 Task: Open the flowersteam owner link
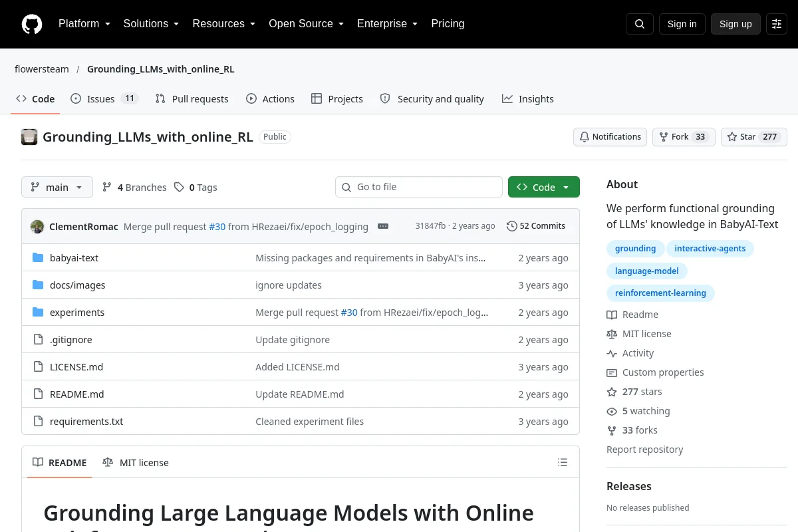(x=42, y=69)
